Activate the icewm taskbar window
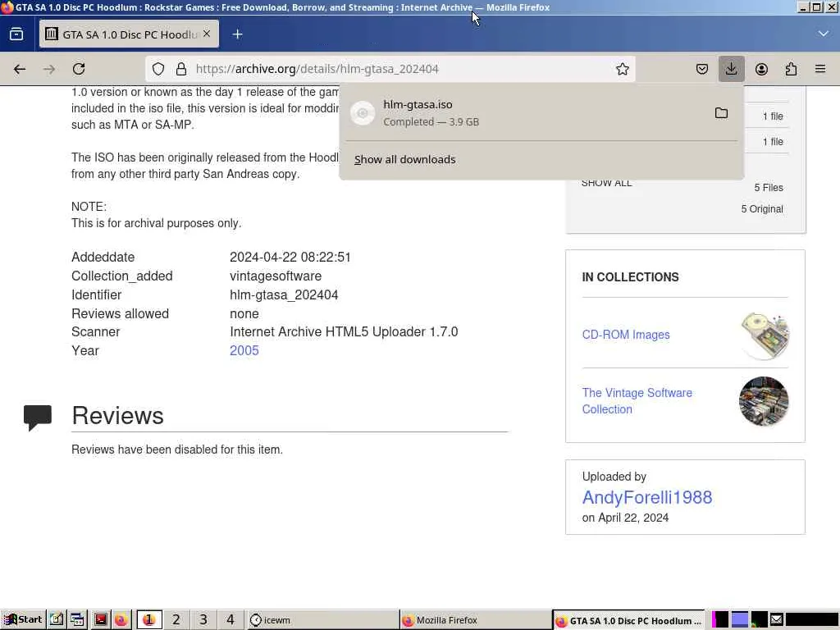The height and width of the screenshot is (630, 840). pyautogui.click(x=323, y=620)
